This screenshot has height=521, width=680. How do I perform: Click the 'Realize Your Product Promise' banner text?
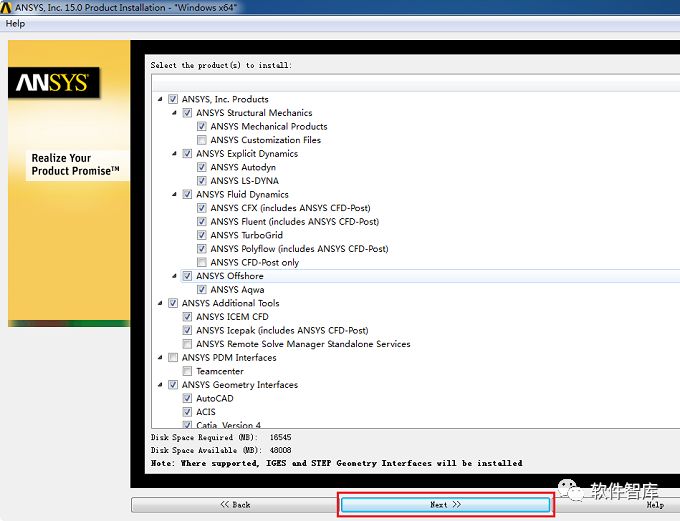click(x=75, y=164)
